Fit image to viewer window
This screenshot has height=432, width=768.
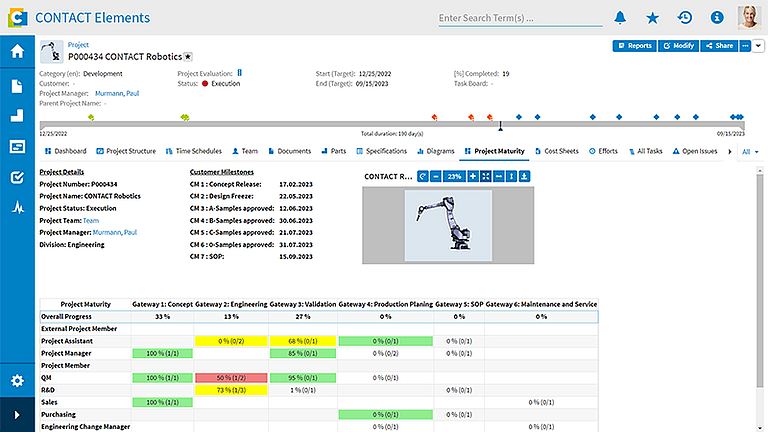pos(485,176)
